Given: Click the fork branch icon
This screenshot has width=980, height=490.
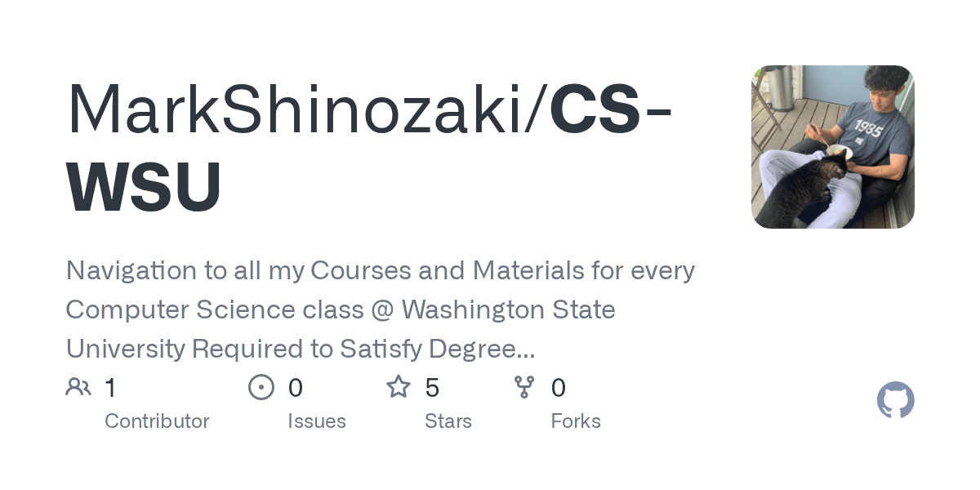Looking at the screenshot, I should click(524, 387).
